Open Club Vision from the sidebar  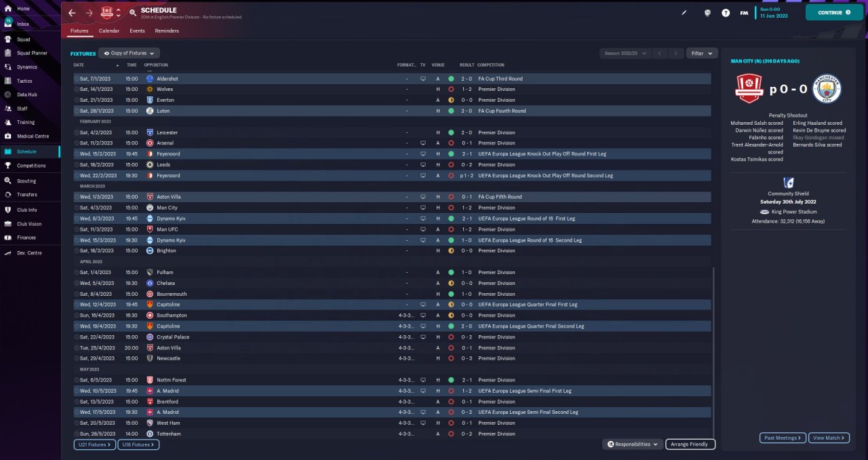(29, 224)
